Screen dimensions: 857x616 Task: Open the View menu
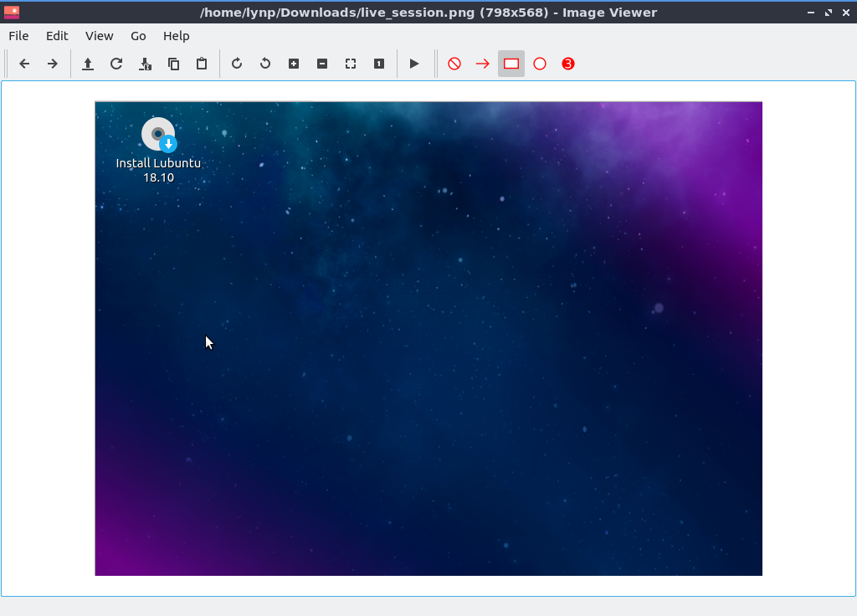(99, 36)
